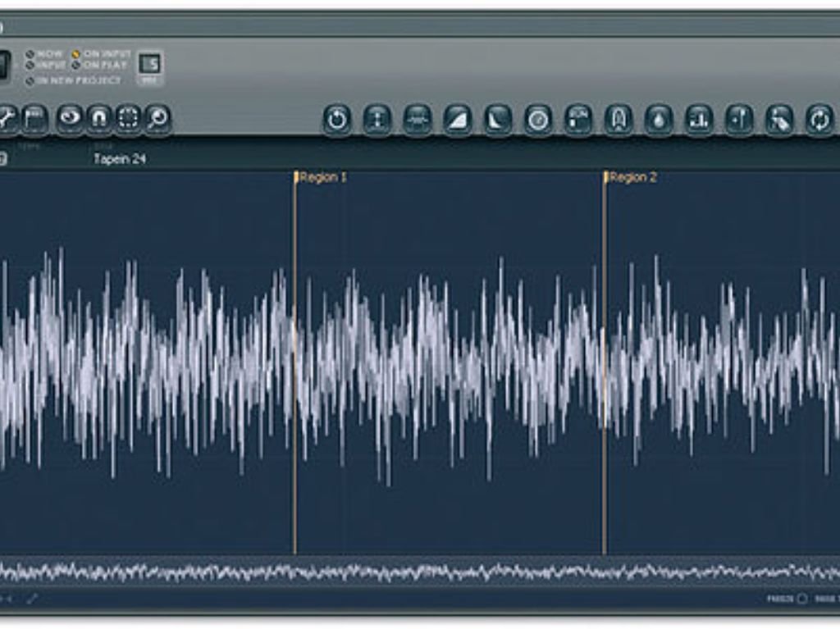Select the NOW record option
840x629 pixels.
coord(44,54)
